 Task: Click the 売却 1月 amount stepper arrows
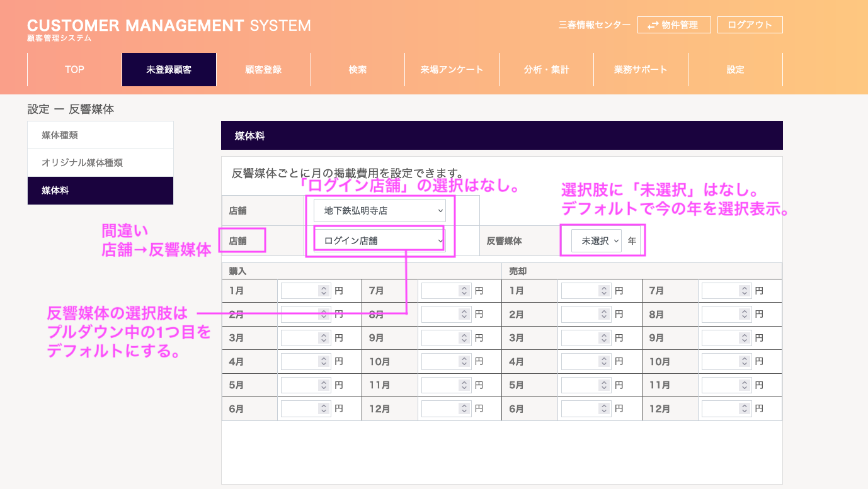pos(604,291)
